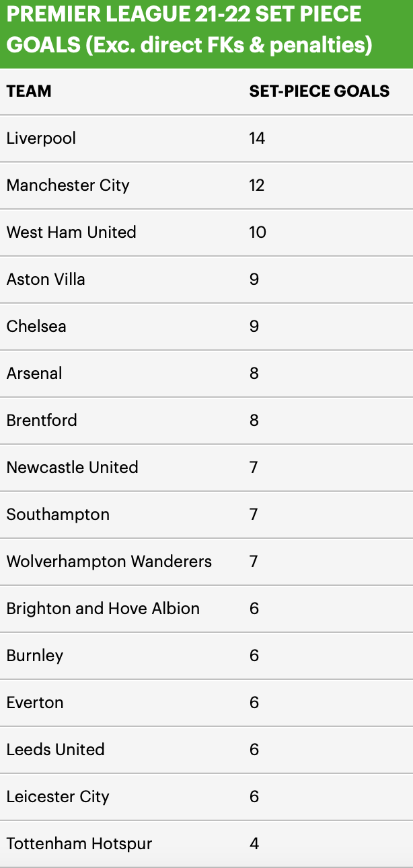Select the Liverpool team name
This screenshot has height=868, width=413.
[41, 138]
